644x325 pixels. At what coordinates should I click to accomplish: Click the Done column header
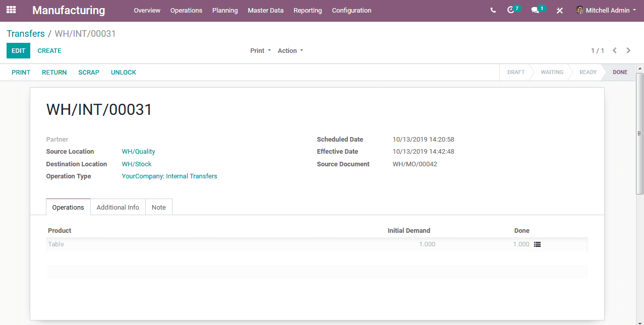pos(522,231)
